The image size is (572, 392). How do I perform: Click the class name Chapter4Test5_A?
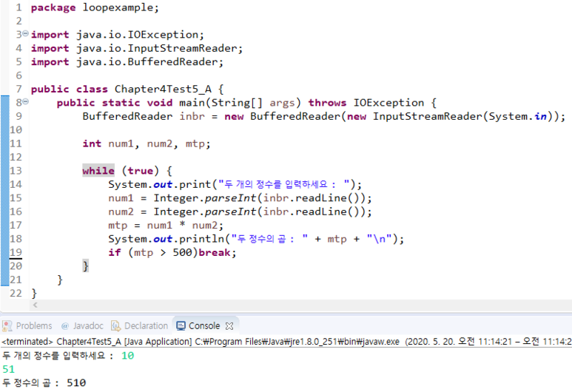point(163,89)
